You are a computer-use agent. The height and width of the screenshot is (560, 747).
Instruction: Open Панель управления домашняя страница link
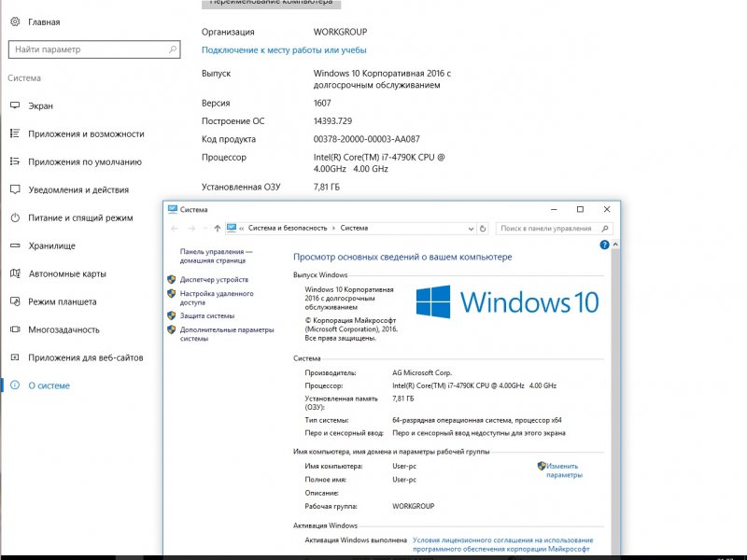(x=216, y=256)
